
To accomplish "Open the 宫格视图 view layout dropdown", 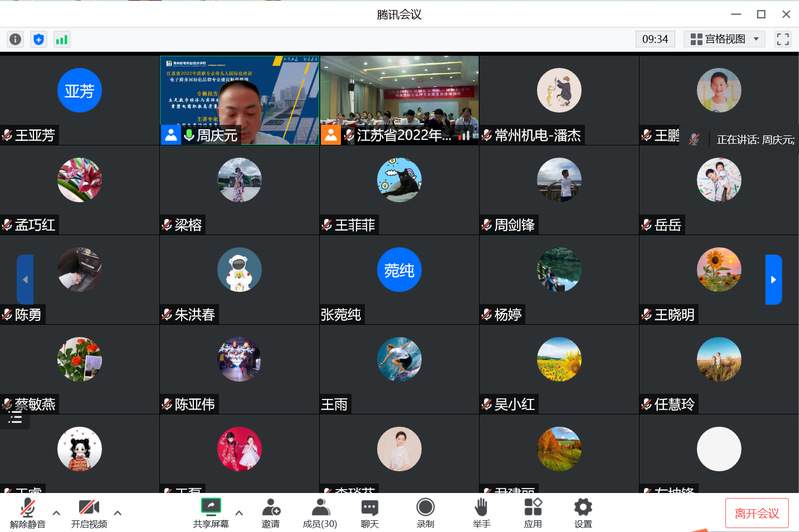I will 725,39.
